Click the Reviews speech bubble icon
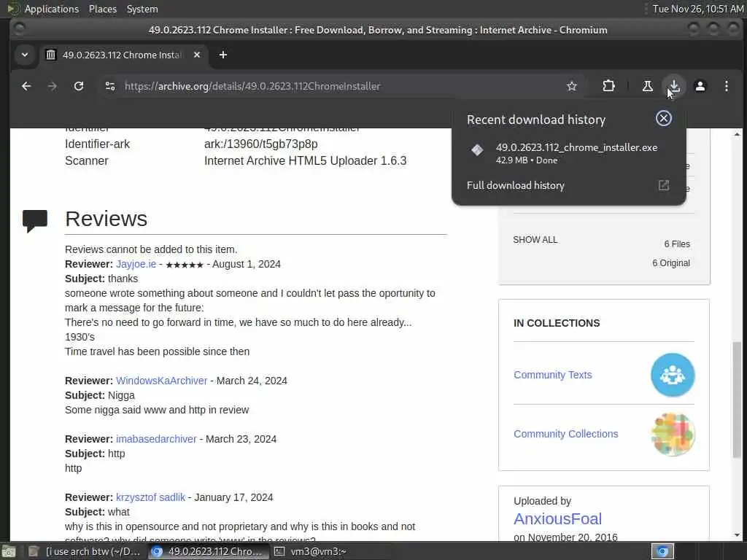Viewport: 747px width, 560px height. point(35,220)
